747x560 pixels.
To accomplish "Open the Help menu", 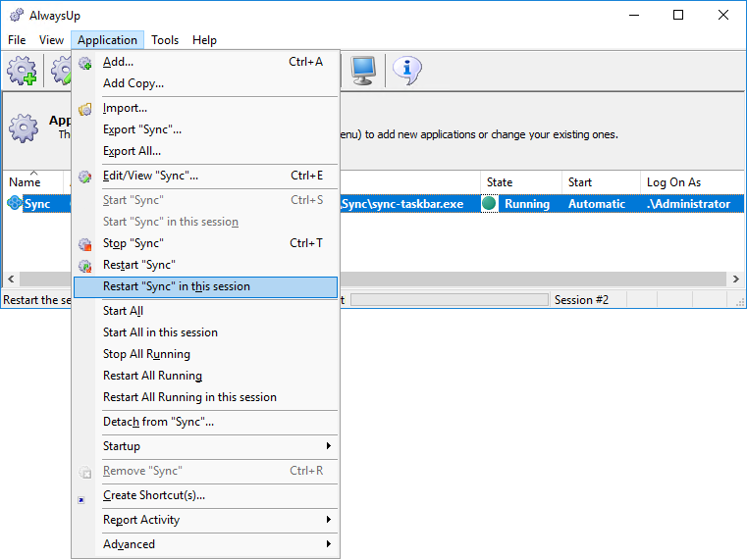I will coord(204,40).
